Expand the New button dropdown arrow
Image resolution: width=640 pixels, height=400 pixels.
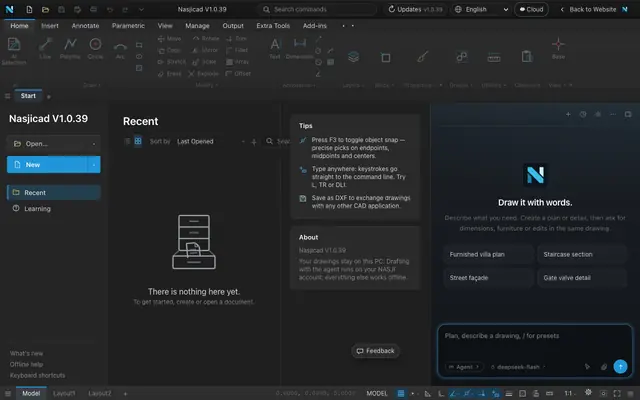[x=94, y=164]
